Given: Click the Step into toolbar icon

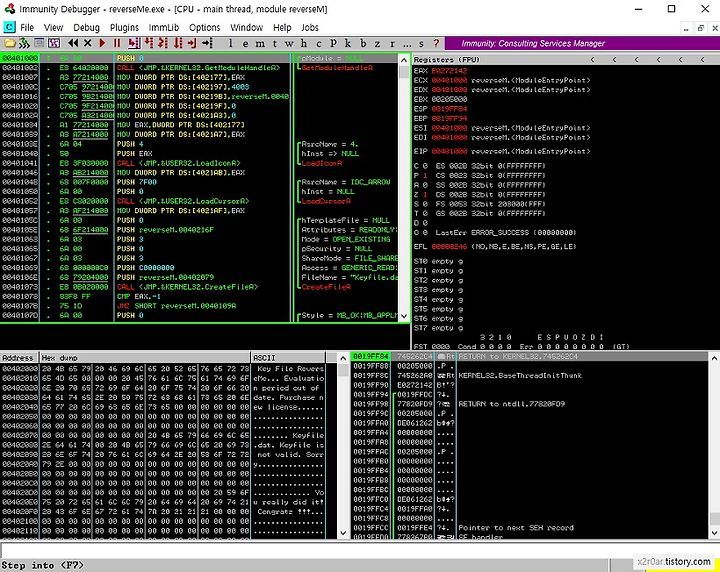Looking at the screenshot, I should [134, 43].
